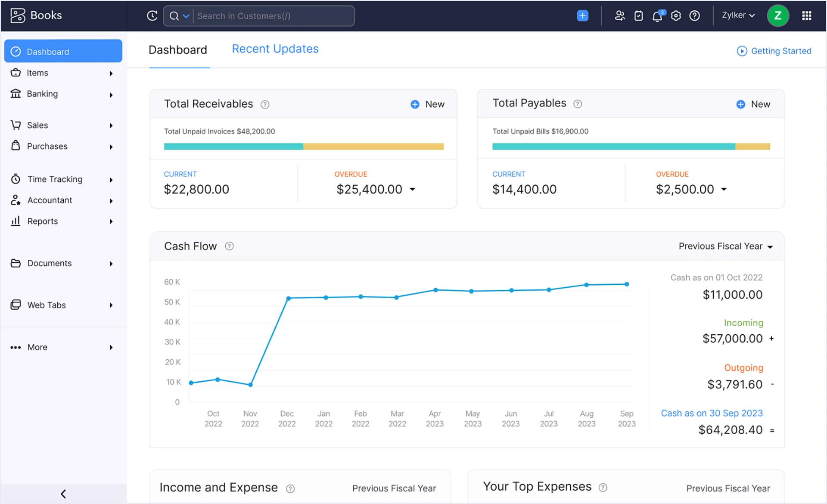Switch to the Recent Updates tab
Viewport: 827px width, 504px height.
275,49
